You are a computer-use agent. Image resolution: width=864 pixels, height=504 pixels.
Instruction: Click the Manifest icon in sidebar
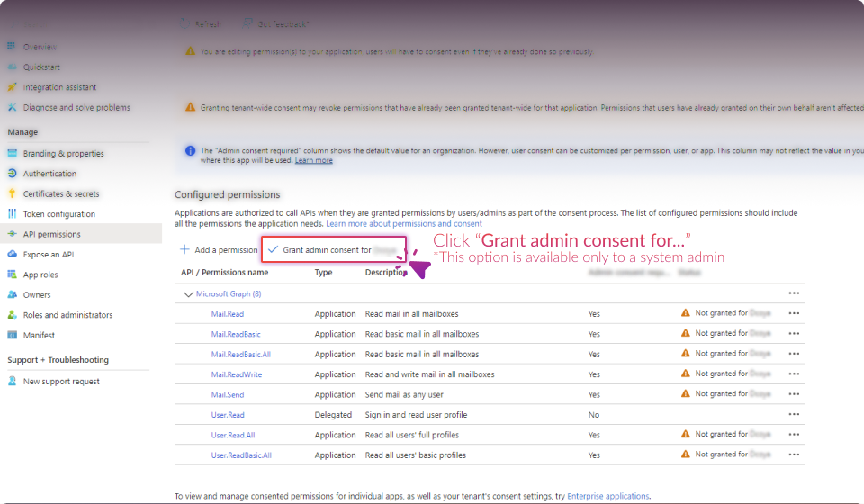pyautogui.click(x=12, y=335)
